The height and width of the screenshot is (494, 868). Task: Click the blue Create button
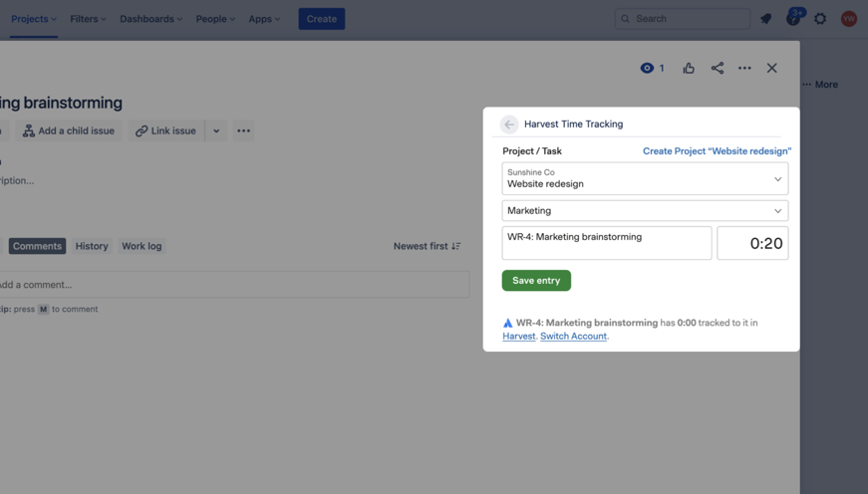click(322, 19)
